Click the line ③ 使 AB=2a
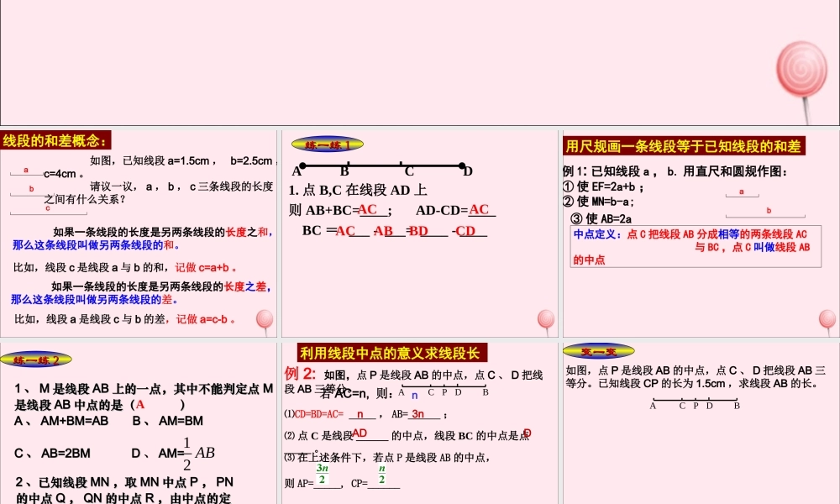The image size is (840, 504). click(x=601, y=218)
